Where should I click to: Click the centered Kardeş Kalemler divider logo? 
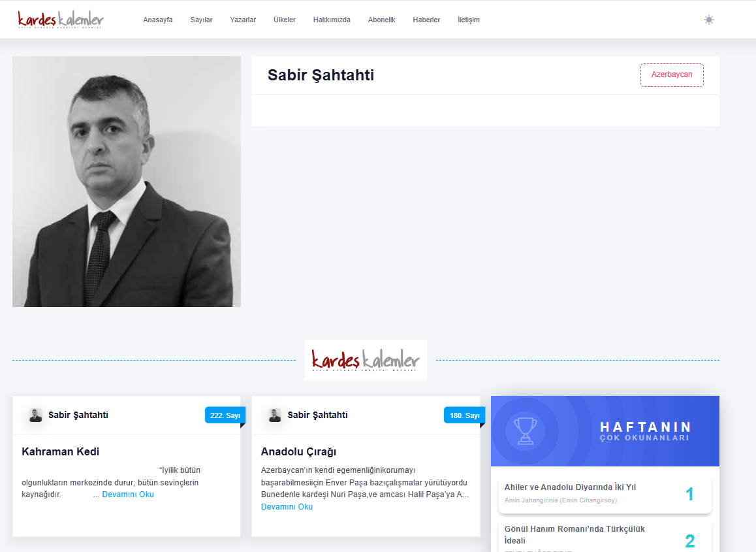pyautogui.click(x=366, y=361)
